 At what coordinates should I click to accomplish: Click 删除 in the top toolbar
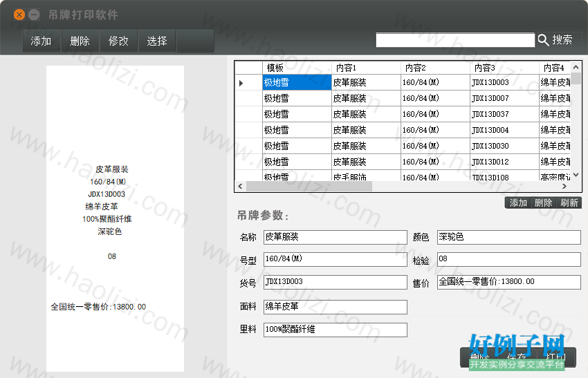80,41
